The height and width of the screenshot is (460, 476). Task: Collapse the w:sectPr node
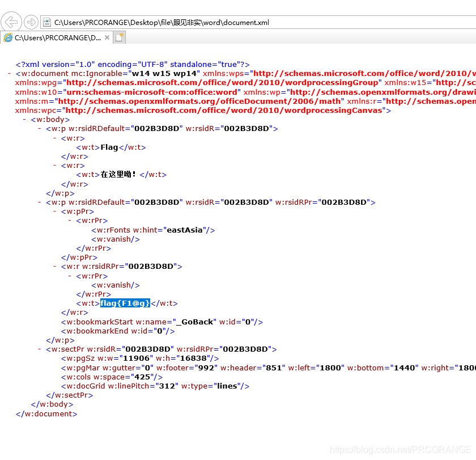click(x=40, y=349)
